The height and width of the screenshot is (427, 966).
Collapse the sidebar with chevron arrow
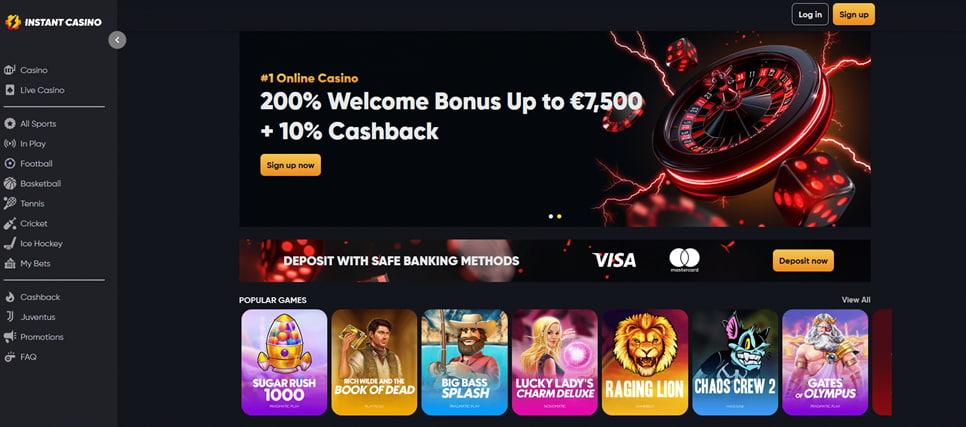[117, 40]
